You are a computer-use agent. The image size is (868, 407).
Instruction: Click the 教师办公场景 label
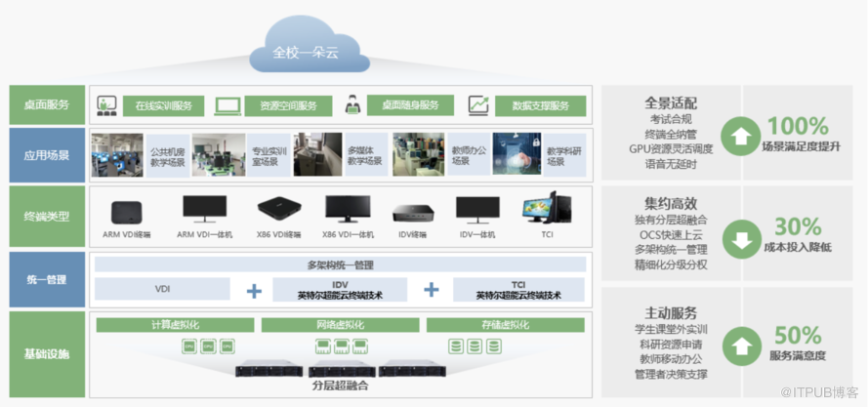(x=469, y=154)
